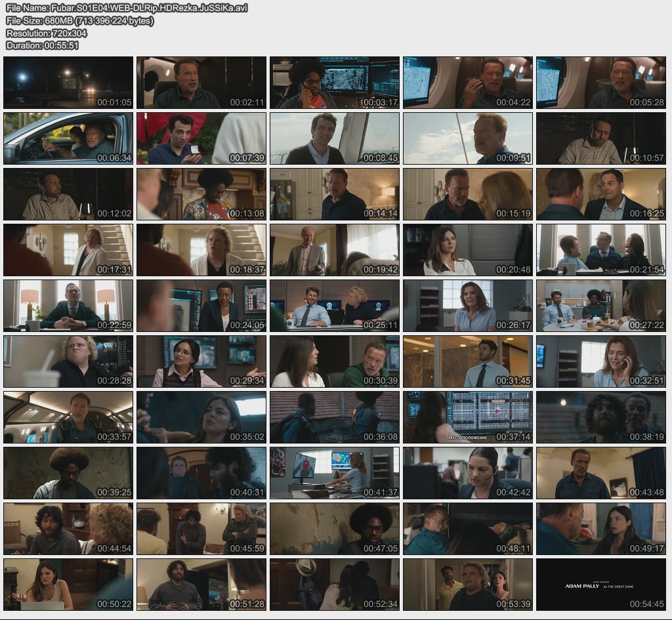Pick the frame labeled 00:22:59
Screen dimensions: 672x620
click(68, 306)
